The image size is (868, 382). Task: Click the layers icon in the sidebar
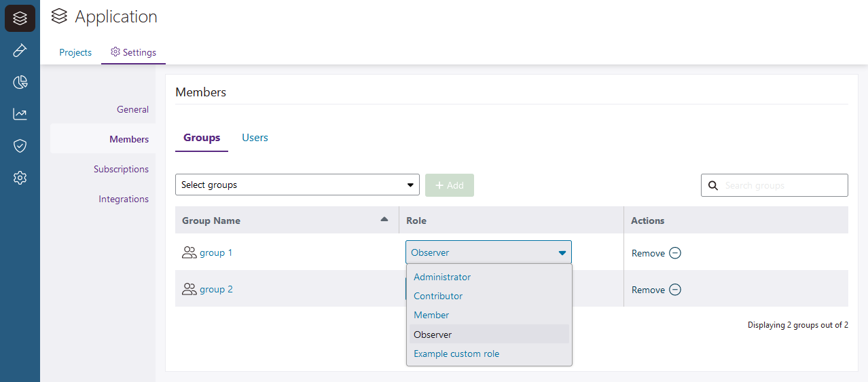coord(20,18)
